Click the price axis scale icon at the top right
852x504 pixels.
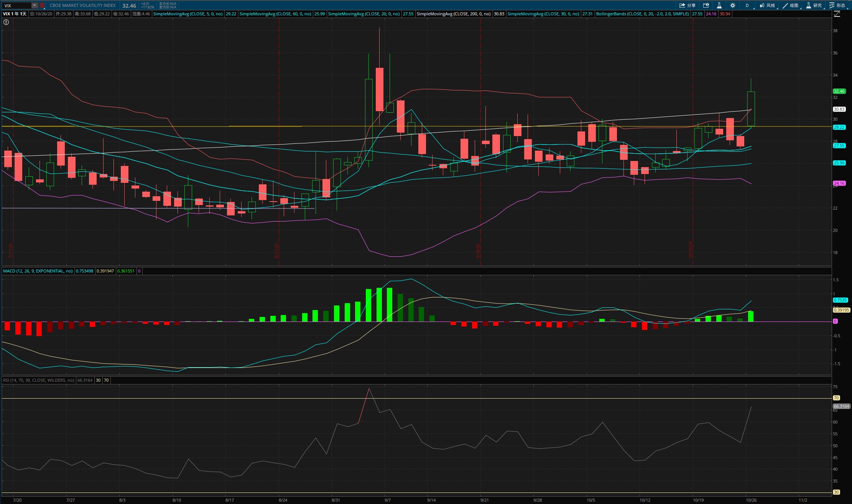837,14
